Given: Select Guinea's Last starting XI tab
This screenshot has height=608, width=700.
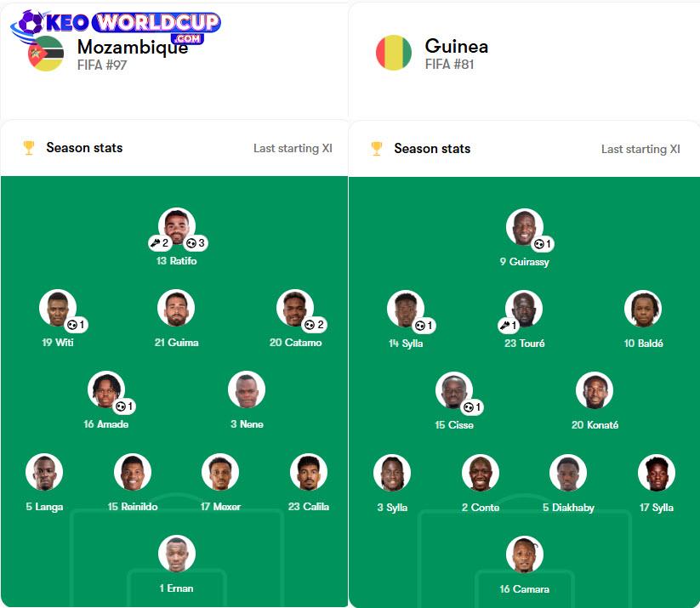Looking at the screenshot, I should (x=640, y=149).
